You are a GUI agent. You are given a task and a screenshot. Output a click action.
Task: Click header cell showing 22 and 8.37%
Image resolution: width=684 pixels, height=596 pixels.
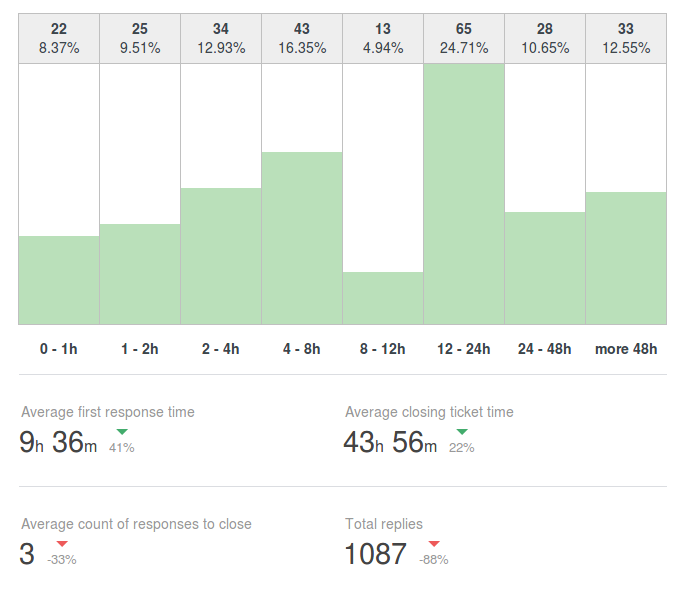59,38
